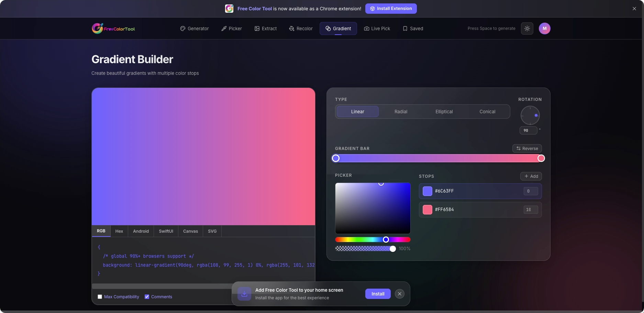Switch to the SwiftUI code tab
The width and height of the screenshot is (644, 313).
(166, 231)
